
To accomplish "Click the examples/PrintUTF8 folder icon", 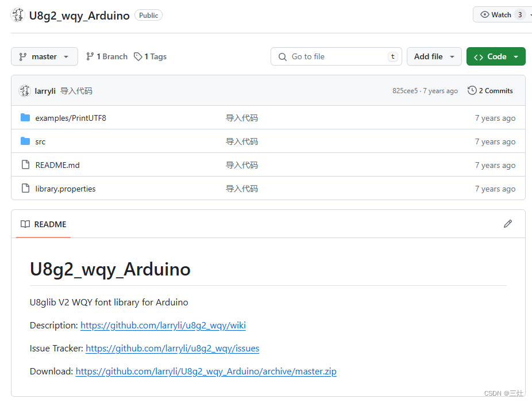I will [25, 118].
